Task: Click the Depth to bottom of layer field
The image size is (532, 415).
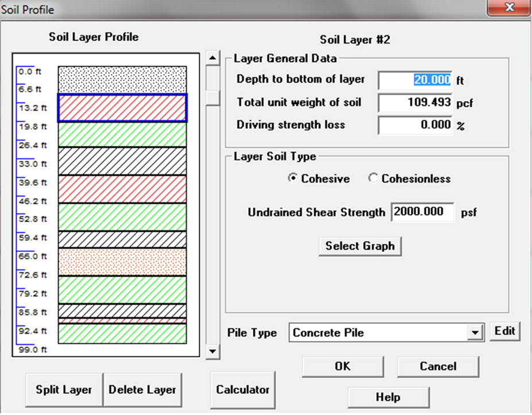Action: point(415,80)
